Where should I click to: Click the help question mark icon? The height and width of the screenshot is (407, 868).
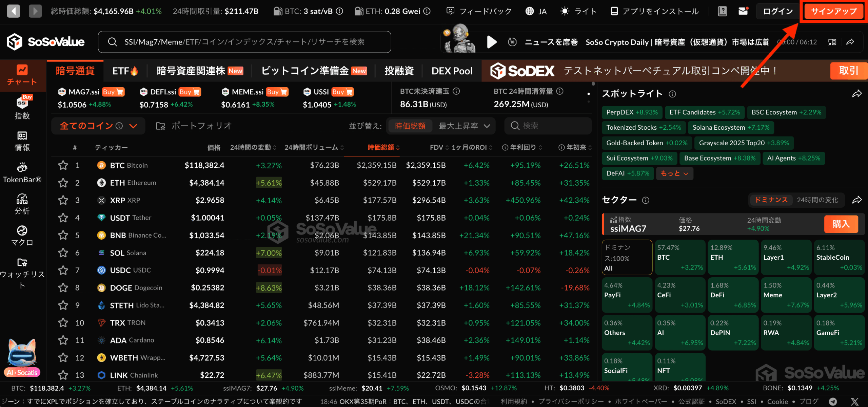722,11
